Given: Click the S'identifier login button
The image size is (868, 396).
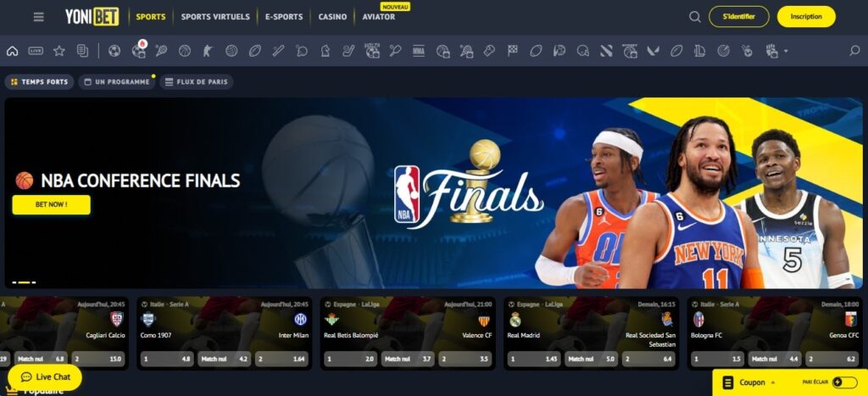Looking at the screenshot, I should (x=739, y=17).
